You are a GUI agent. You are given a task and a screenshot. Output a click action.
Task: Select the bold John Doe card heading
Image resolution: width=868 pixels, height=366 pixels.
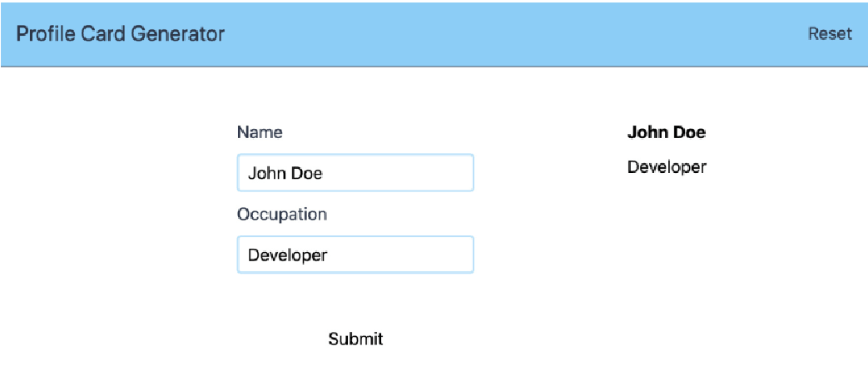(667, 132)
